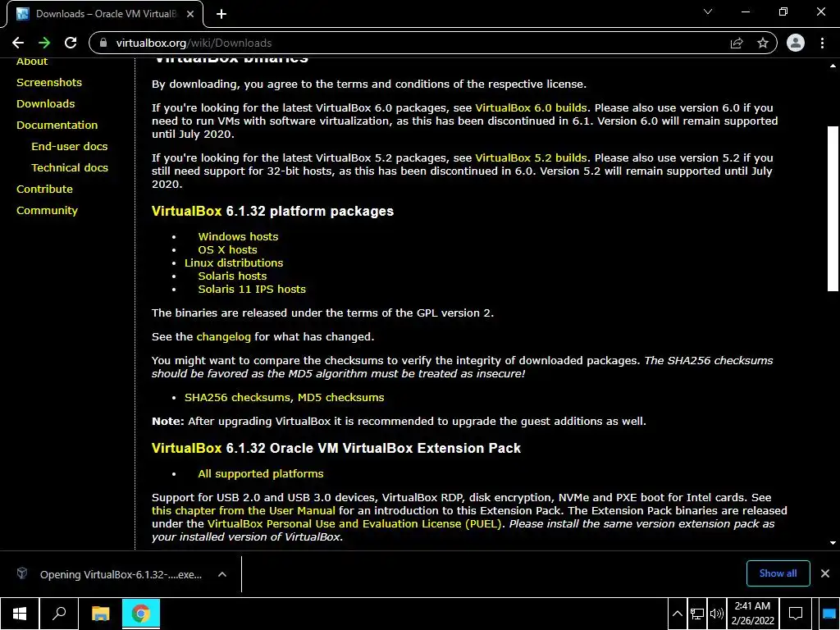
Task: Open the volume tray icon
Action: 716,614
